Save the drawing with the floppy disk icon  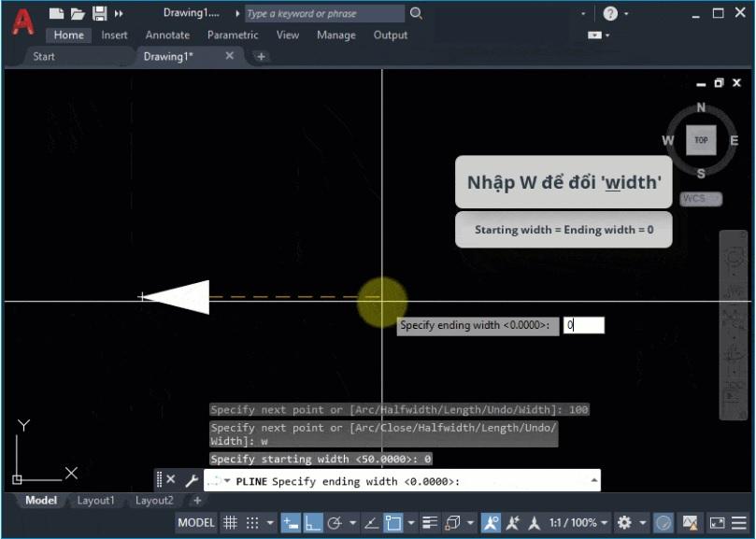[x=99, y=13]
